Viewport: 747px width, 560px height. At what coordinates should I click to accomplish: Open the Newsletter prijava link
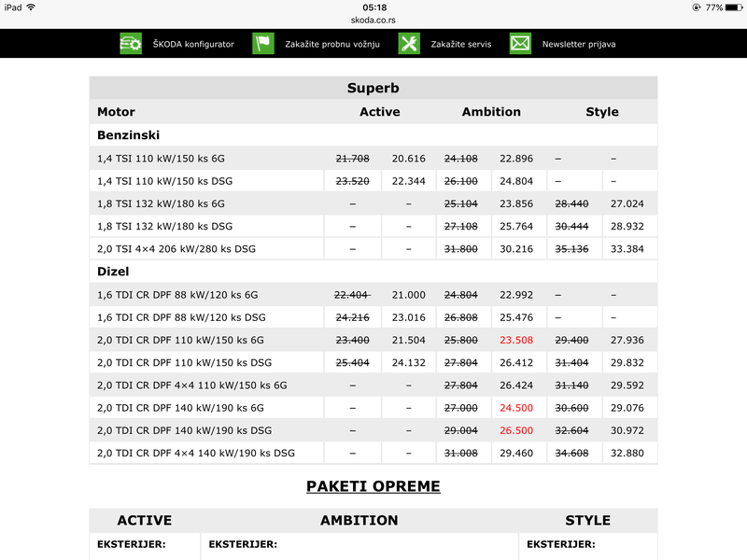pyautogui.click(x=579, y=44)
